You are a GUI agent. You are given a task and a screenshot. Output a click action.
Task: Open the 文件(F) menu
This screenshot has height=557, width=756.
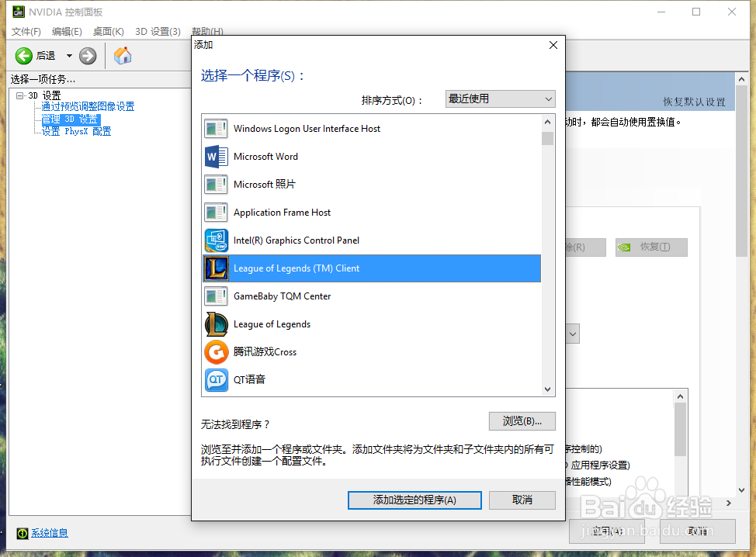pos(26,31)
